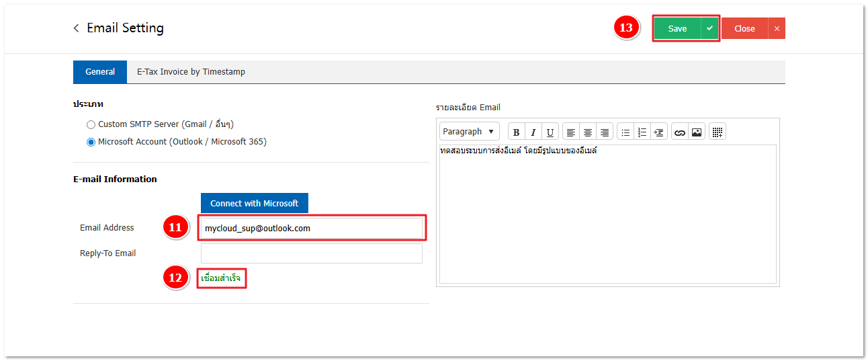This screenshot has height=361, width=868.
Task: Select Custom SMTP Server radio option
Action: [x=91, y=124]
